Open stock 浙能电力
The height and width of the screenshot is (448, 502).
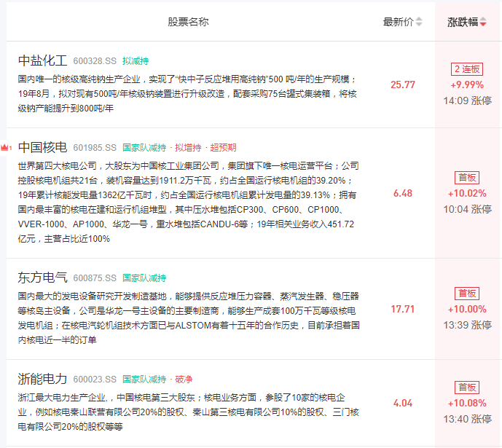point(42,379)
